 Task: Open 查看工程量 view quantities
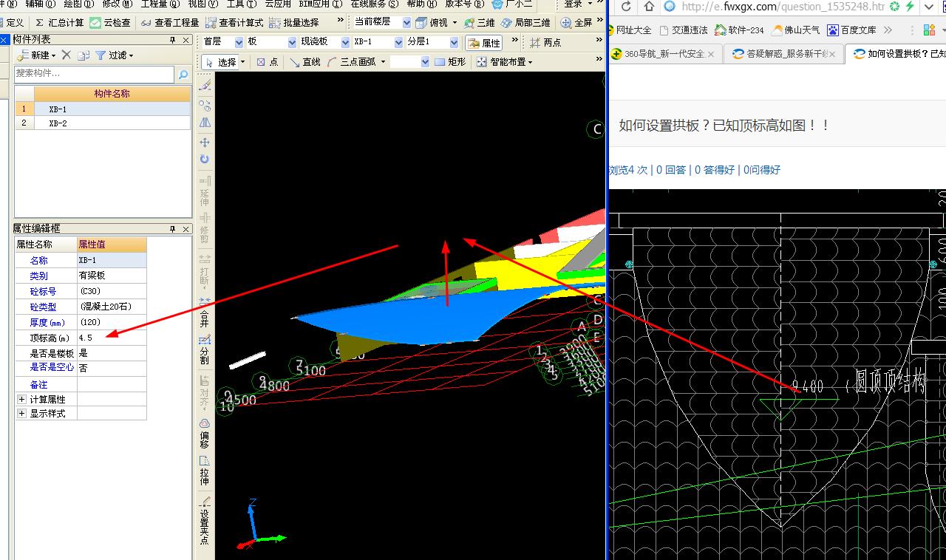click(169, 23)
